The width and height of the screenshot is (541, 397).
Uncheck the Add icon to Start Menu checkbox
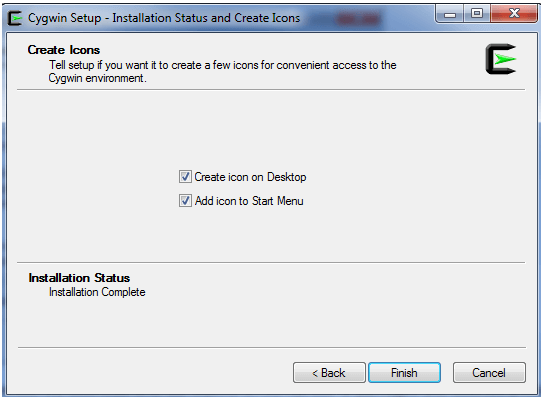pos(185,200)
